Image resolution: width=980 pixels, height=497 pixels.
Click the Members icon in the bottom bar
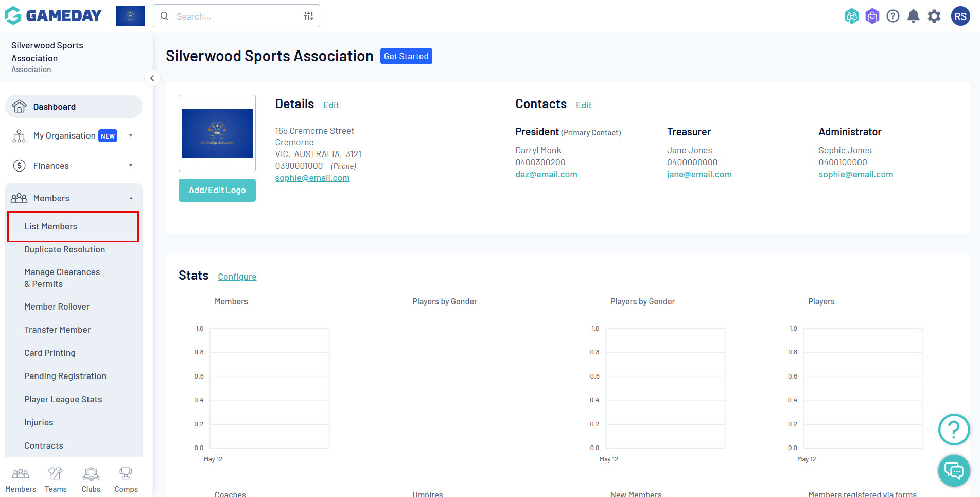pyautogui.click(x=21, y=473)
